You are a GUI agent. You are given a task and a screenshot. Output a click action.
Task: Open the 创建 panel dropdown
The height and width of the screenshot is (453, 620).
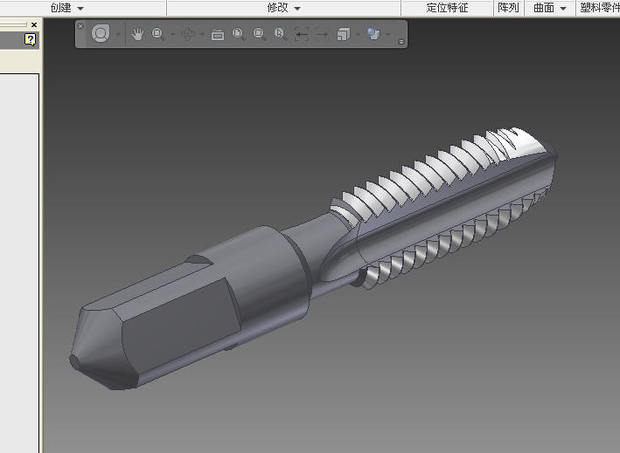tap(67, 8)
